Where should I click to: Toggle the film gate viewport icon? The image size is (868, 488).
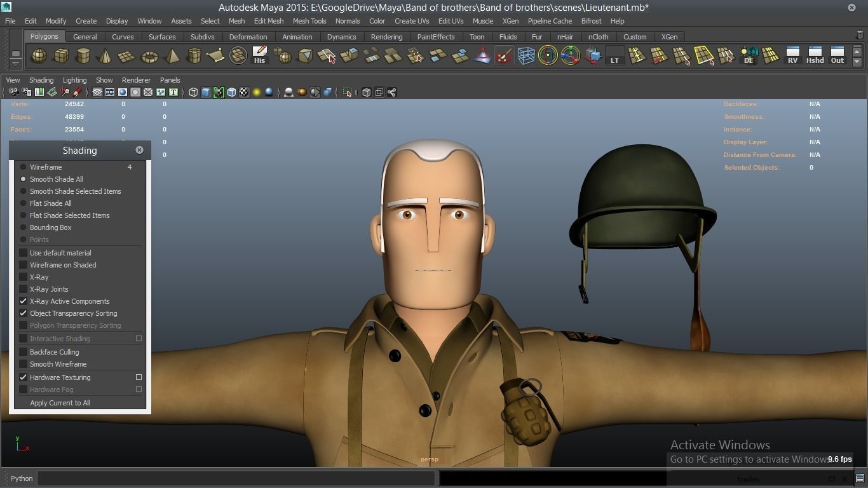(110, 92)
